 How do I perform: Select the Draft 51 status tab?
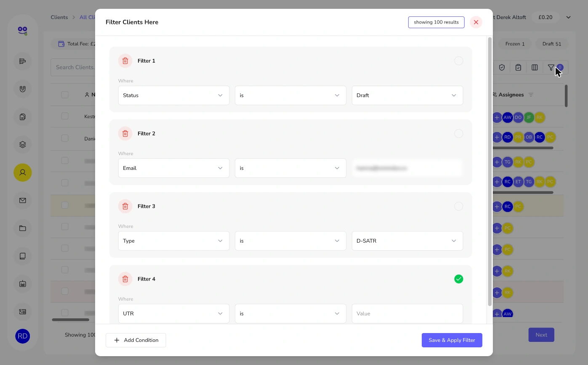click(x=552, y=44)
